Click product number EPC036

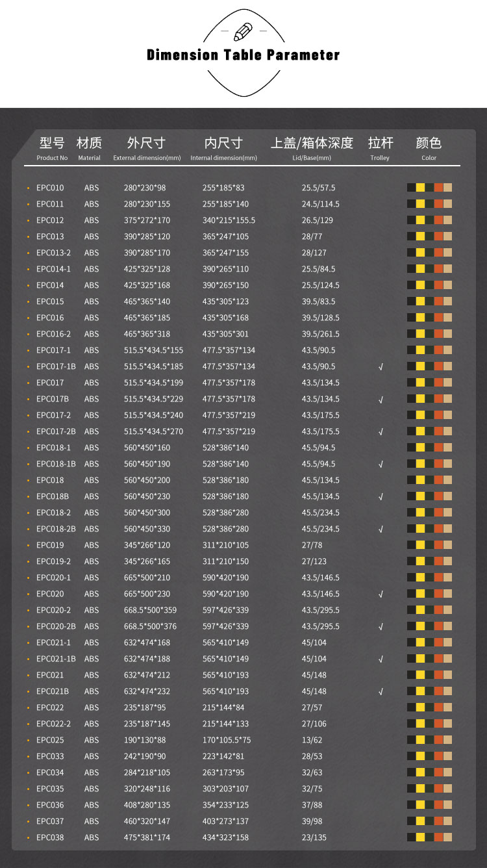pos(50,805)
